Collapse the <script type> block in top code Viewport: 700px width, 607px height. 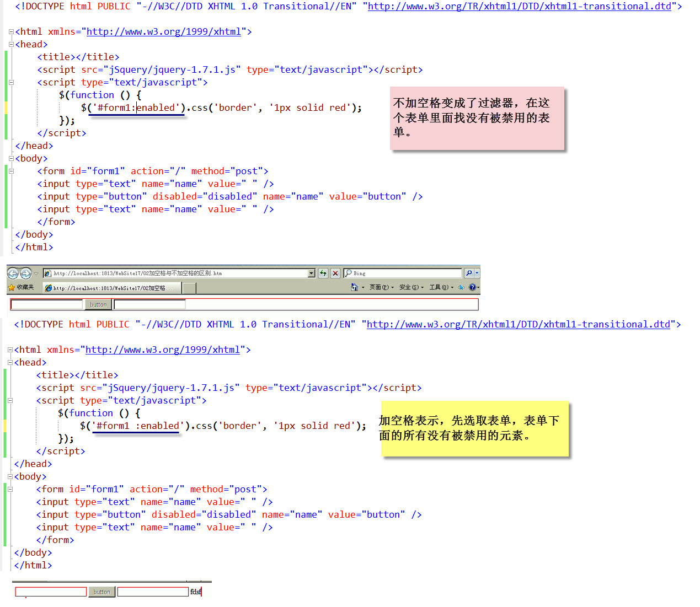click(11, 83)
